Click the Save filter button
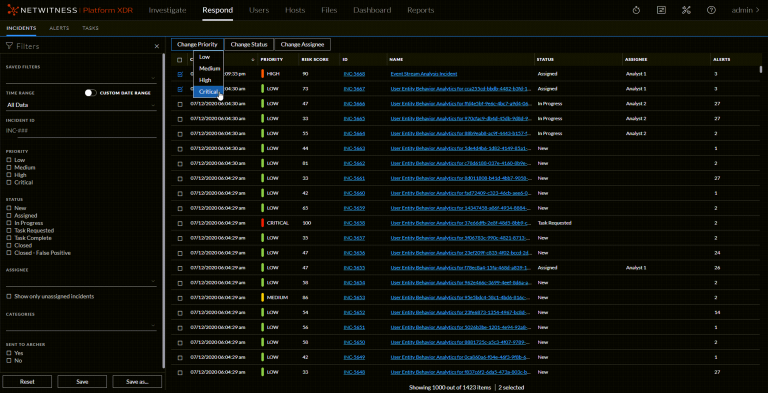 pyautogui.click(x=82, y=381)
